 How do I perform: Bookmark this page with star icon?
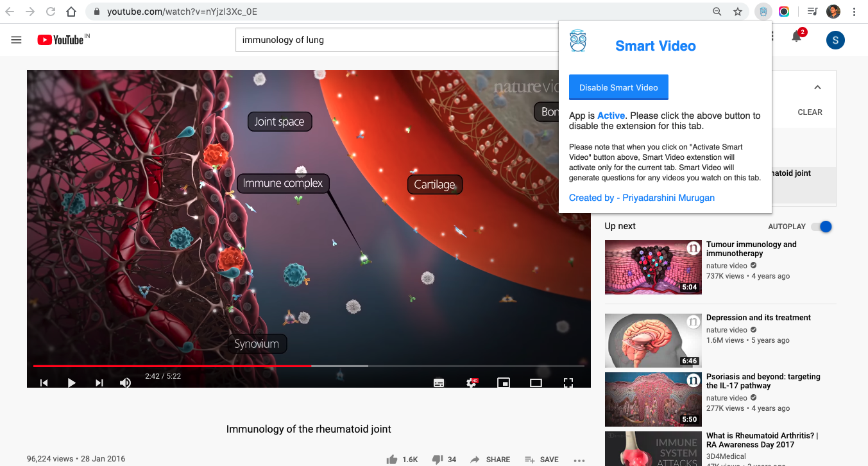pos(738,12)
